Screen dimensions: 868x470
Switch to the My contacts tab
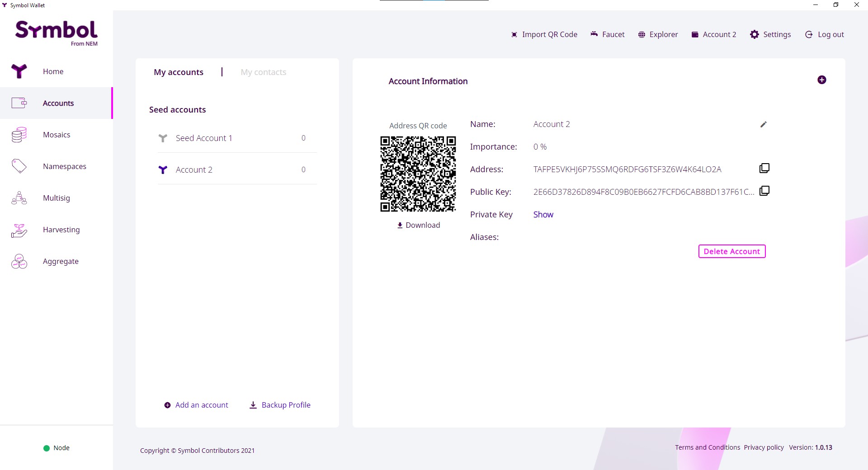263,72
